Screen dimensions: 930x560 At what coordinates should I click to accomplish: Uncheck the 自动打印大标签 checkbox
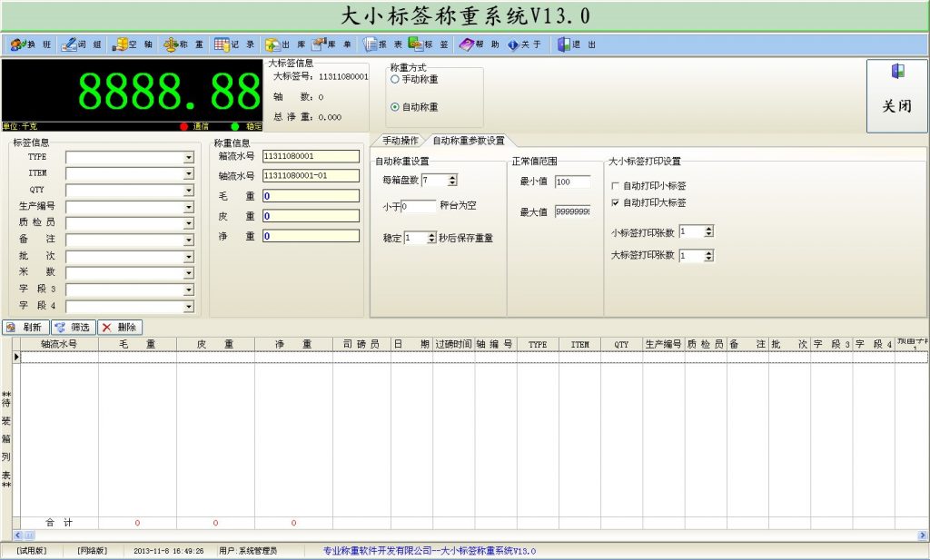click(x=615, y=202)
